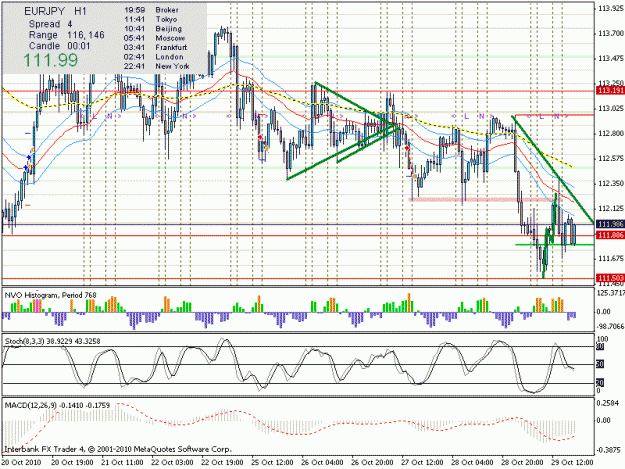Select the dark 111.986 current price tag
Screen dimensions: 625x469
click(610, 224)
